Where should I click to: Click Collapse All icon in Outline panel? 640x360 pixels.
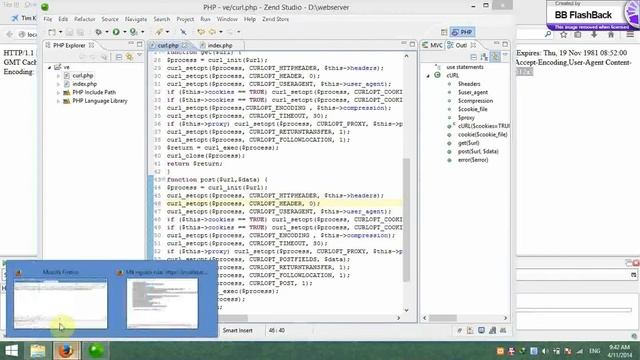pos(473,57)
